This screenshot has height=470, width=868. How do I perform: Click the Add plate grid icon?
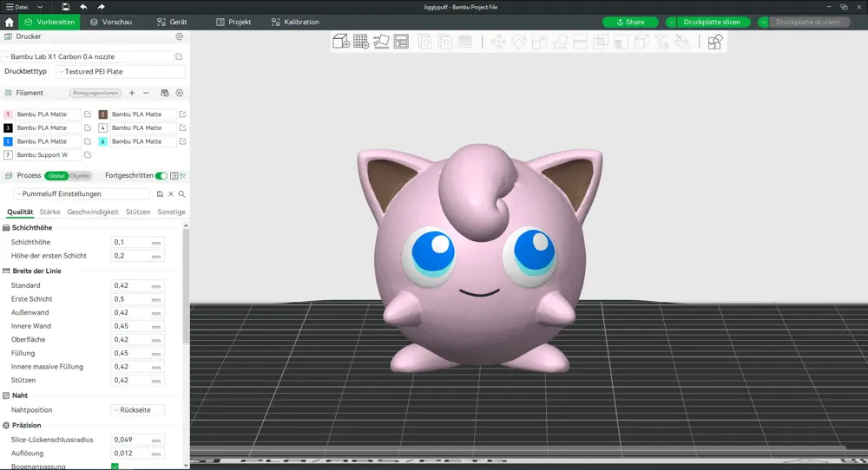point(361,42)
